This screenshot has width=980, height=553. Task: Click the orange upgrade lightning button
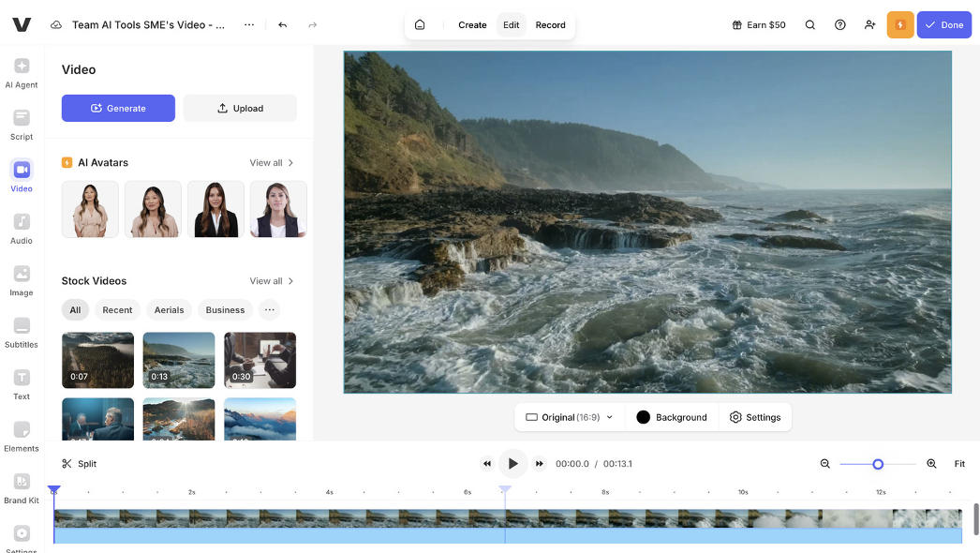[900, 25]
